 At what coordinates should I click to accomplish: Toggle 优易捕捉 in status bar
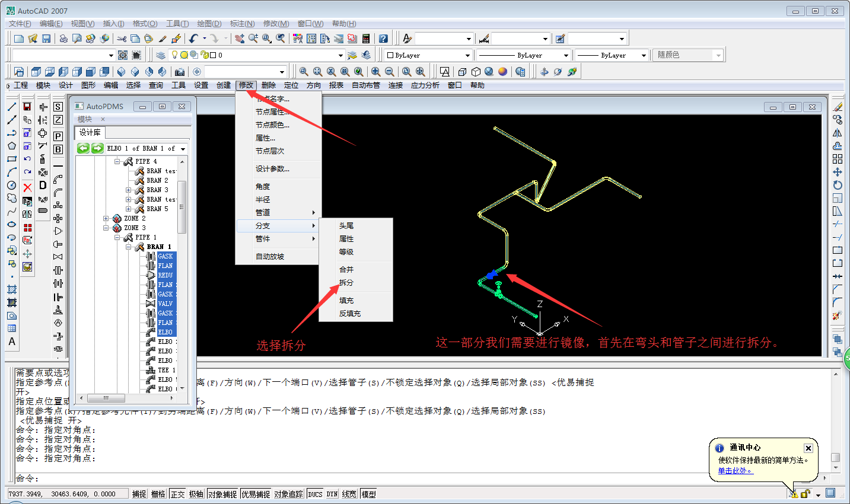pyautogui.click(x=256, y=494)
